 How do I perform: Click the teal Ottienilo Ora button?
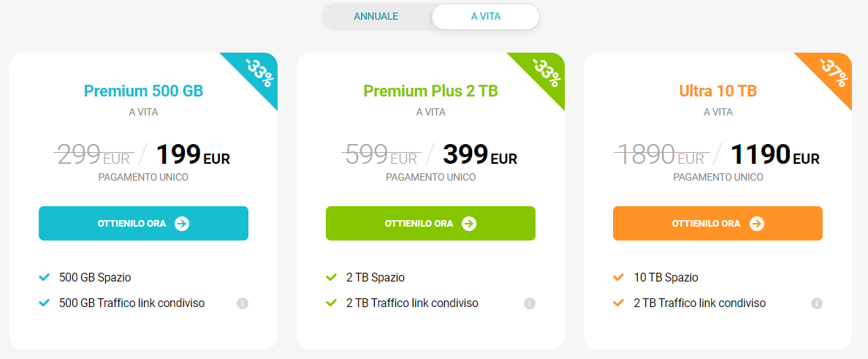coord(143,223)
